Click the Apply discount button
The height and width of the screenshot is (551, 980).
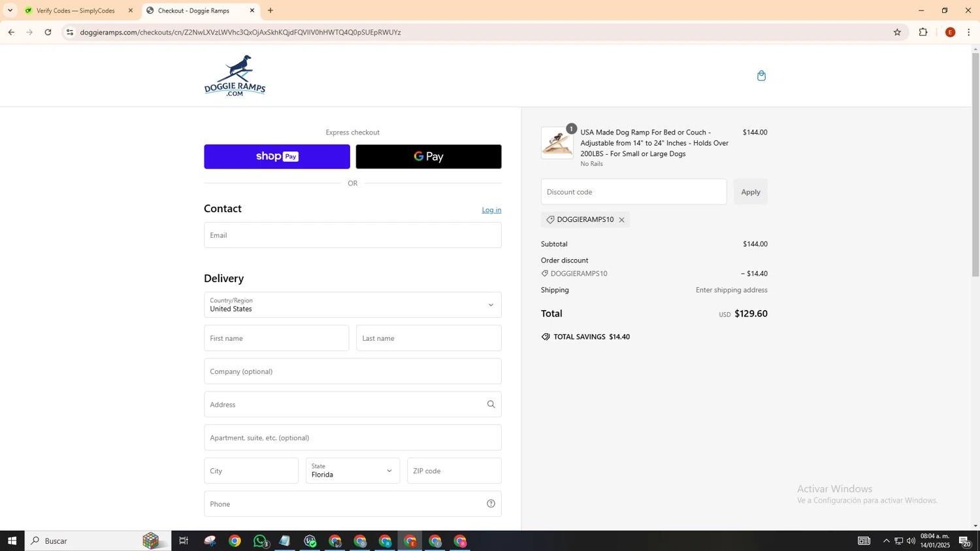[751, 192]
